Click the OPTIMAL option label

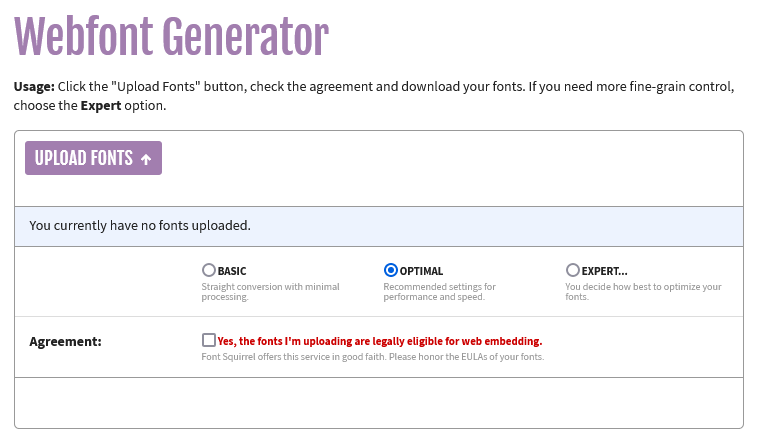[421, 271]
